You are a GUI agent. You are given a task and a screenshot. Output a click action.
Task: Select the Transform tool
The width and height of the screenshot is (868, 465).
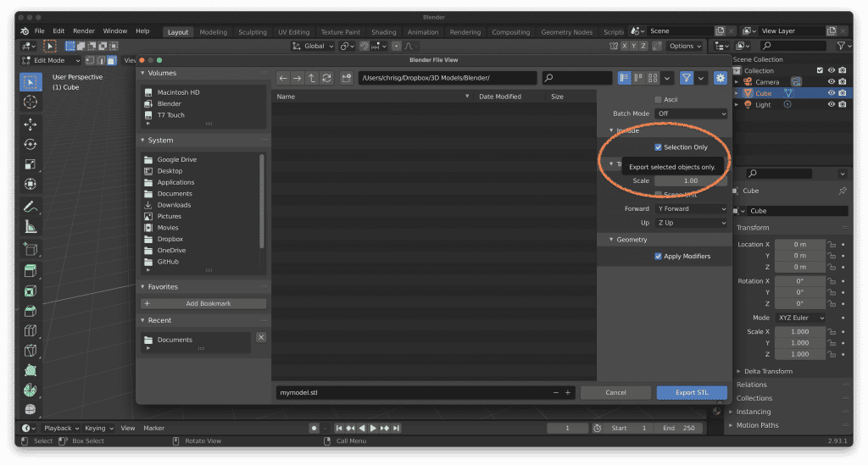point(31,184)
